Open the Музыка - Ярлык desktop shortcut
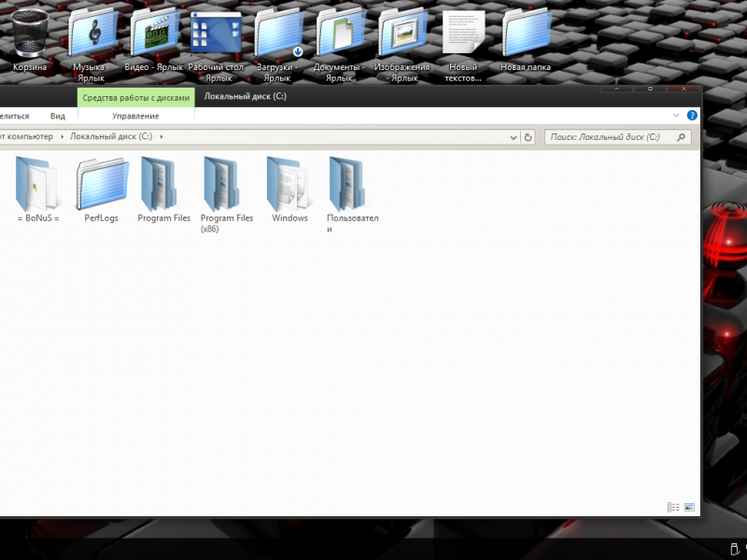The height and width of the screenshot is (560, 747). (x=92, y=45)
